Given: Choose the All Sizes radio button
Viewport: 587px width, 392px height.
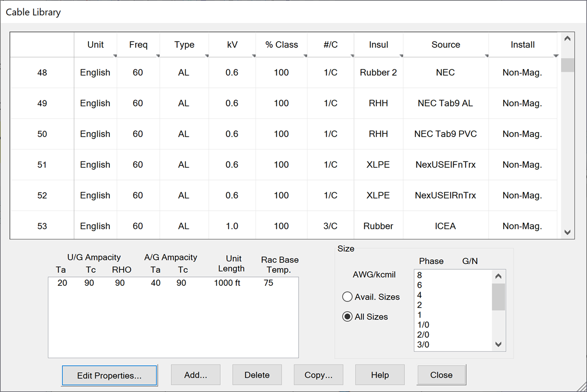Looking at the screenshot, I should pos(347,317).
